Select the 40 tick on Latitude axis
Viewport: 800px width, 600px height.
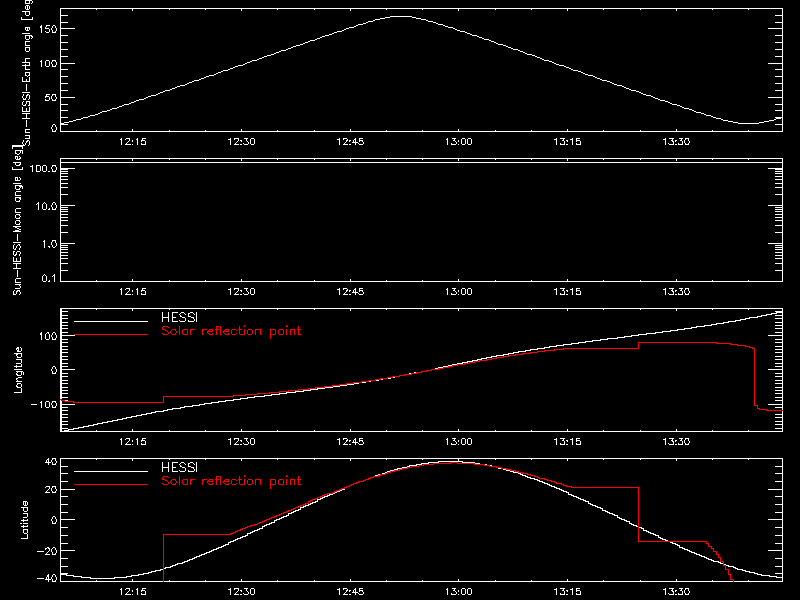(x=51, y=462)
